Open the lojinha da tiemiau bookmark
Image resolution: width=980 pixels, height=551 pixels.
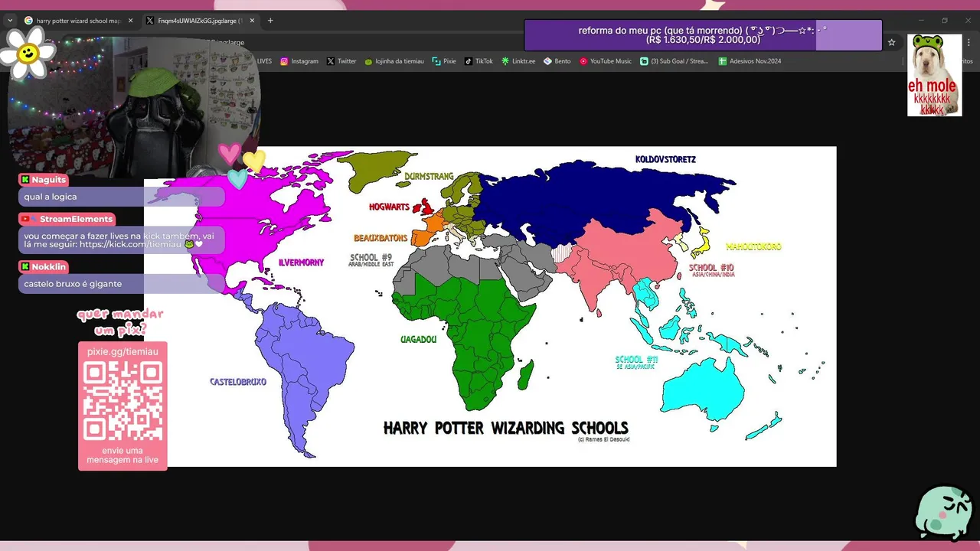tap(394, 61)
